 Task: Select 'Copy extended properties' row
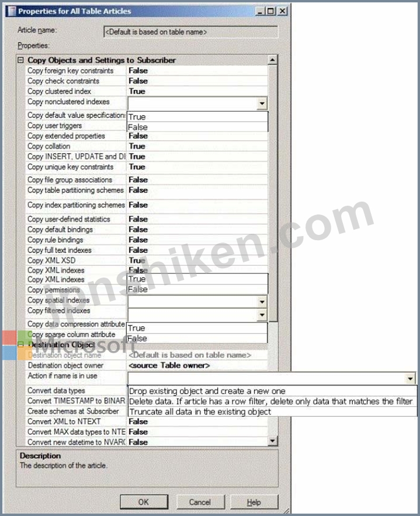[x=147, y=136]
